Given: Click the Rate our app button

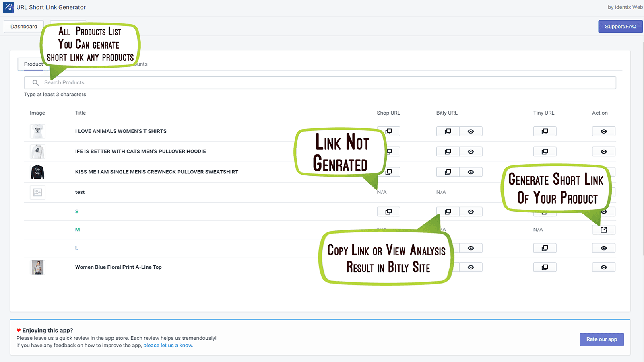Looking at the screenshot, I should click(601, 339).
